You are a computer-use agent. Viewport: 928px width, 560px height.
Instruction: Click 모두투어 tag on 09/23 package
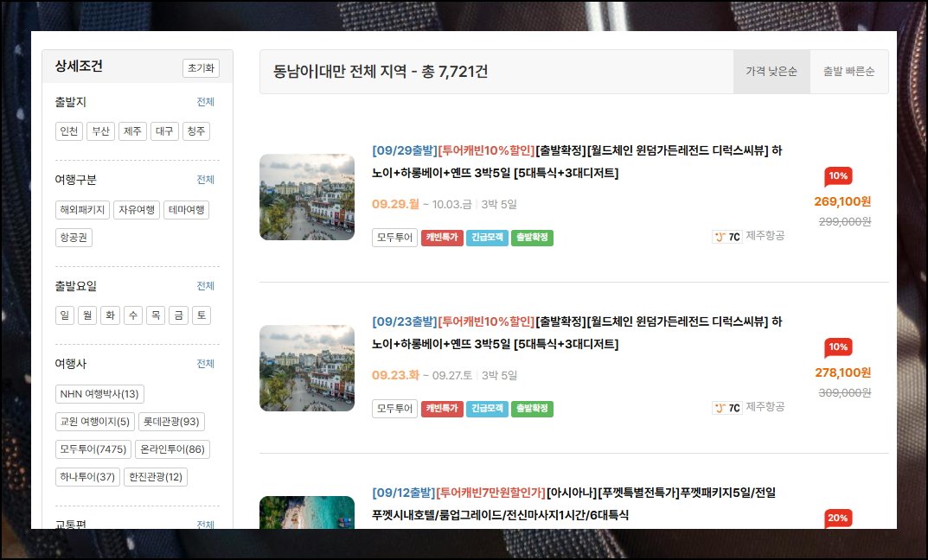point(394,409)
